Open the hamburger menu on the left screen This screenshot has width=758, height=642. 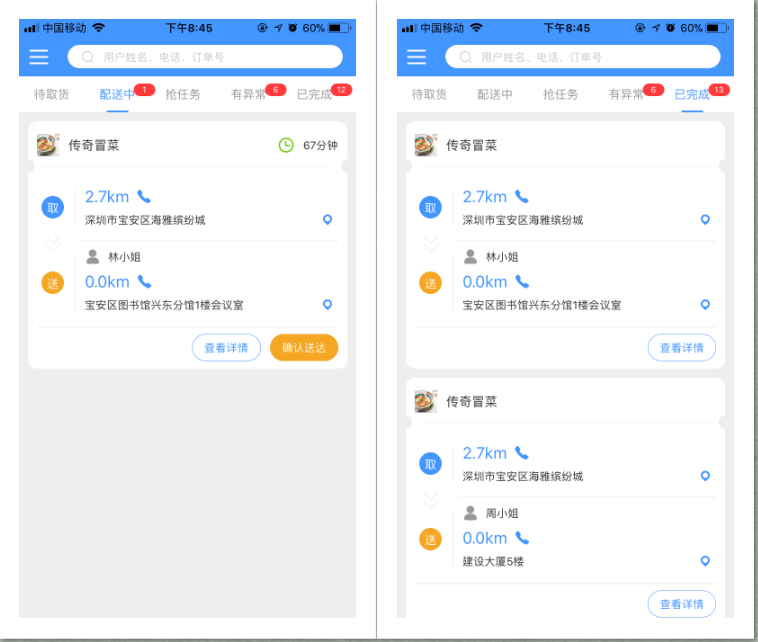point(39,57)
